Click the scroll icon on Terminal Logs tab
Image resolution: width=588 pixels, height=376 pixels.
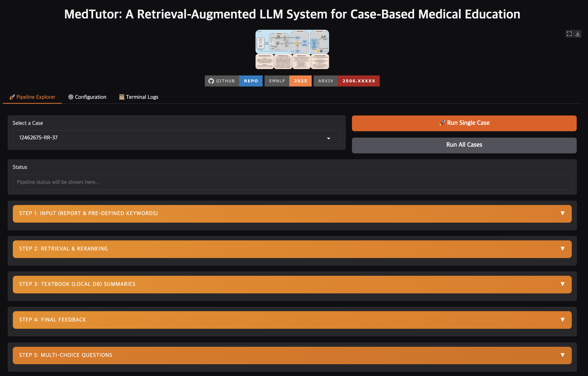point(122,97)
